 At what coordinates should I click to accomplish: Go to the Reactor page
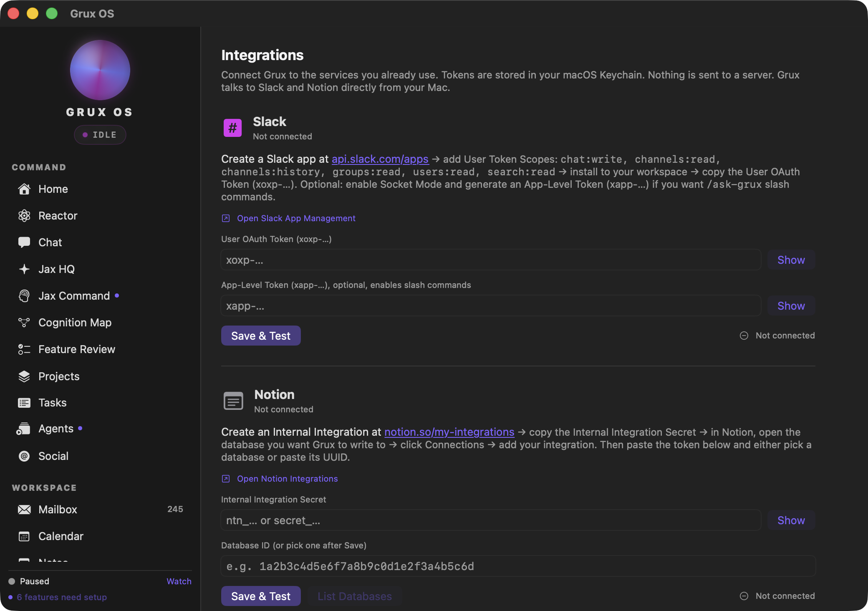pyautogui.click(x=100, y=216)
